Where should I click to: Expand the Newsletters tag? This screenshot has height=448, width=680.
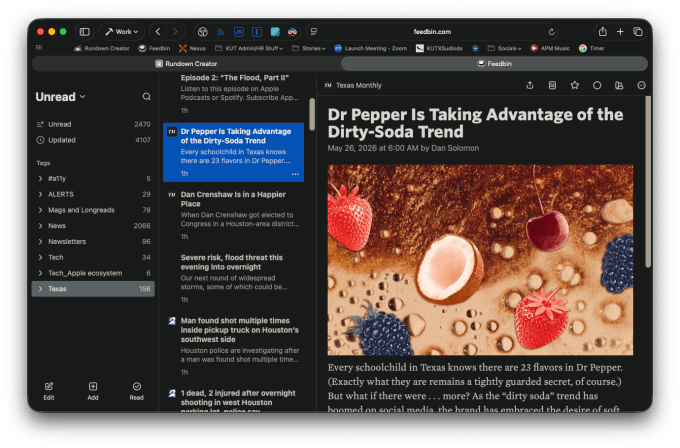click(40, 242)
